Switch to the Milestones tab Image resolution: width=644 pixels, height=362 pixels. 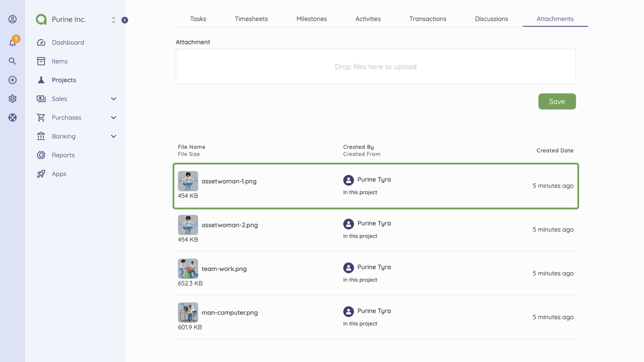tap(312, 19)
